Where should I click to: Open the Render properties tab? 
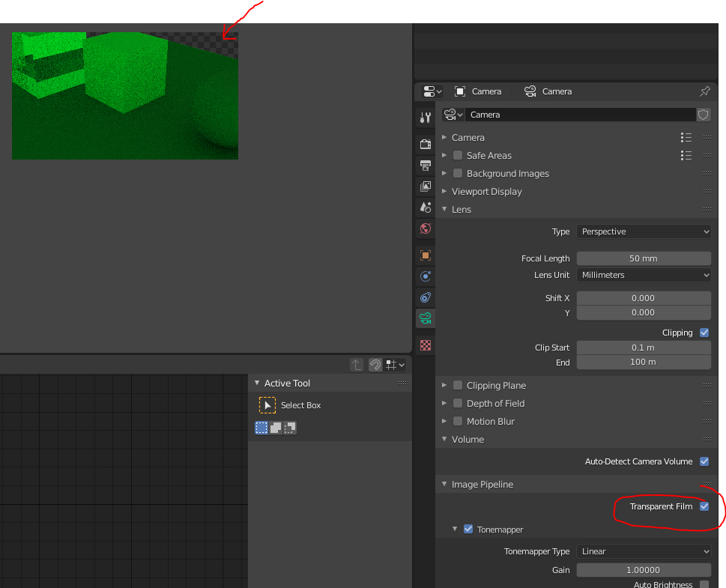[426, 144]
